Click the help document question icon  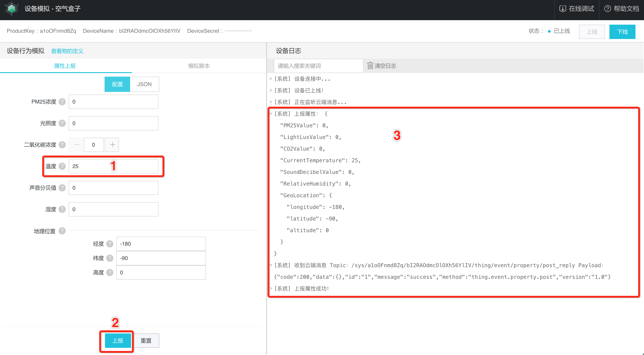pyautogui.click(x=607, y=9)
